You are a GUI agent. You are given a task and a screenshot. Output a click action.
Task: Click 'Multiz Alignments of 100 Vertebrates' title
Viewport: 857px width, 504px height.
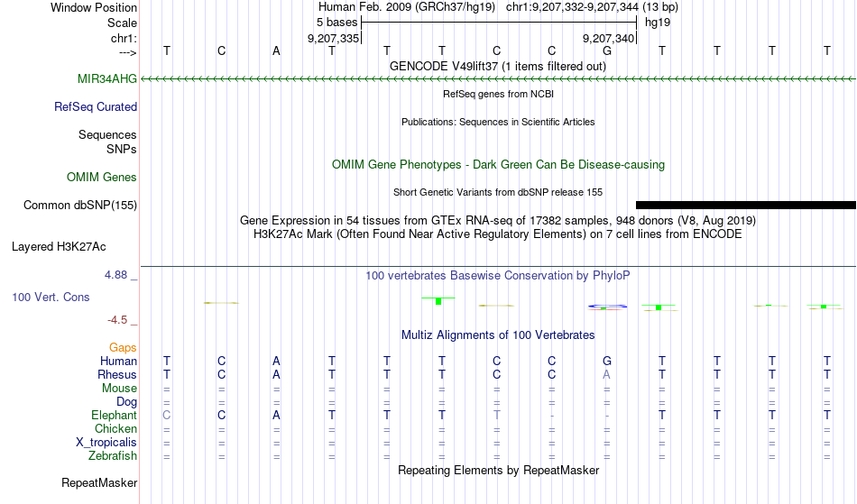click(x=498, y=334)
